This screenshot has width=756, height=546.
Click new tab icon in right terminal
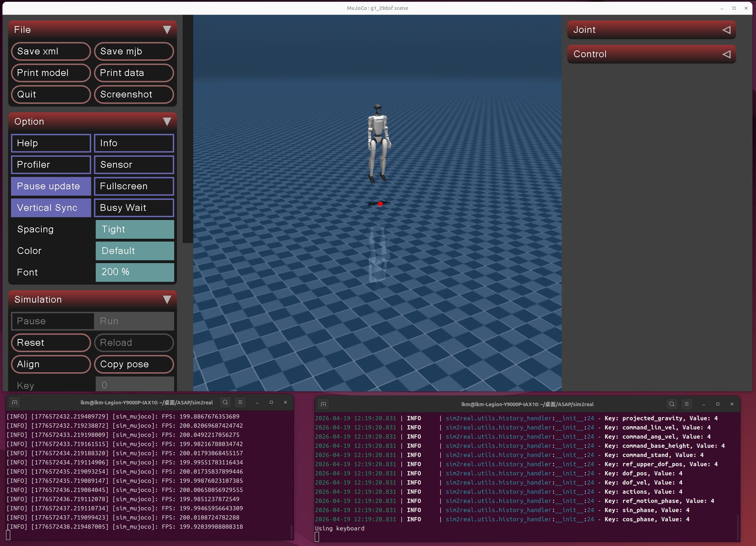pyautogui.click(x=323, y=404)
